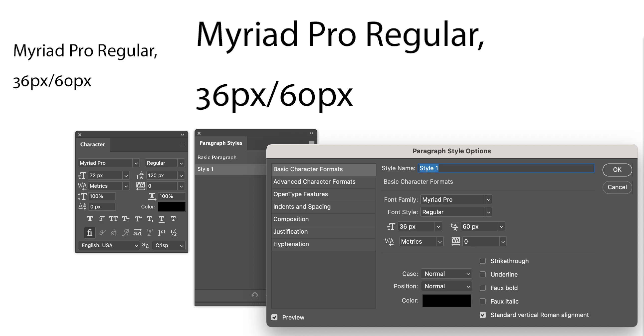Enable the Strikethrough checkbox

coord(482,261)
